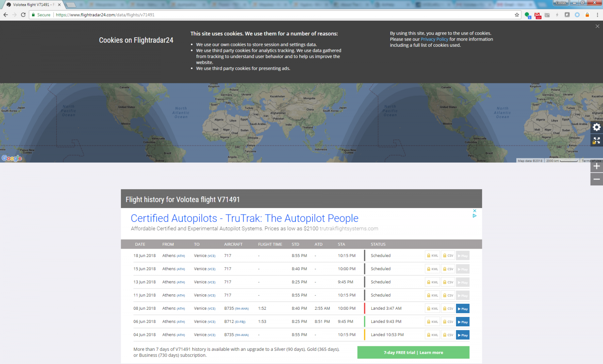
Task: Close the Volotea flight V71491 tab
Action: point(59,5)
